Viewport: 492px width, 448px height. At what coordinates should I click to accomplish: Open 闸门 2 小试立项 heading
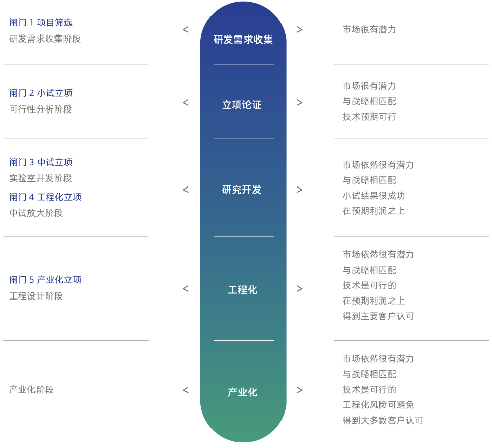click(x=41, y=93)
